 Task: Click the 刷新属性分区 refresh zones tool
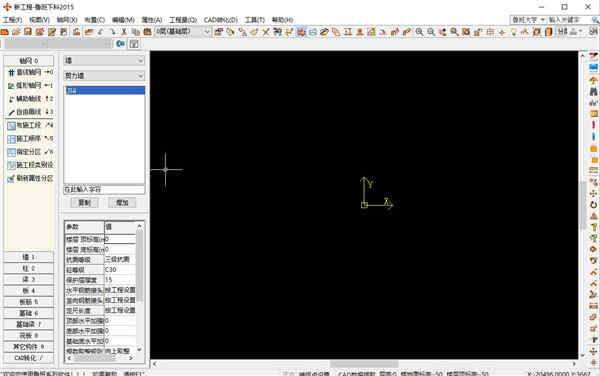point(30,179)
